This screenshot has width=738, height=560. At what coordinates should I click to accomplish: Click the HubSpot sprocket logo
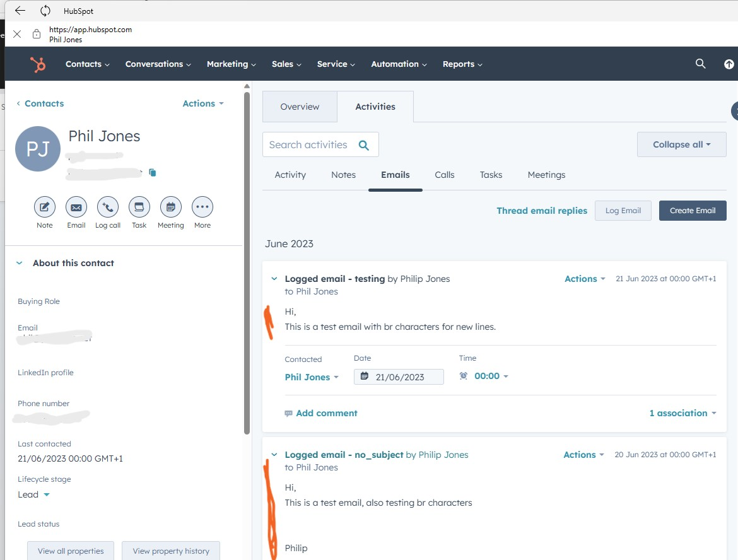click(38, 64)
